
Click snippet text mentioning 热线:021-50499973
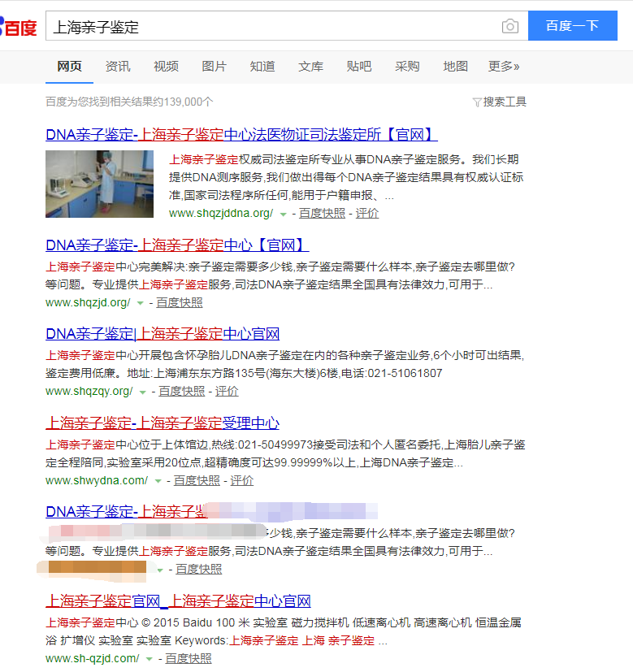point(285,454)
